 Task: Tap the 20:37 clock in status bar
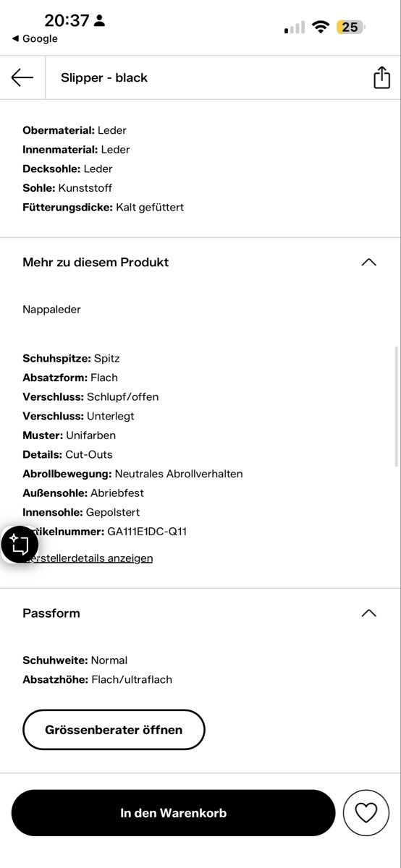(66, 20)
